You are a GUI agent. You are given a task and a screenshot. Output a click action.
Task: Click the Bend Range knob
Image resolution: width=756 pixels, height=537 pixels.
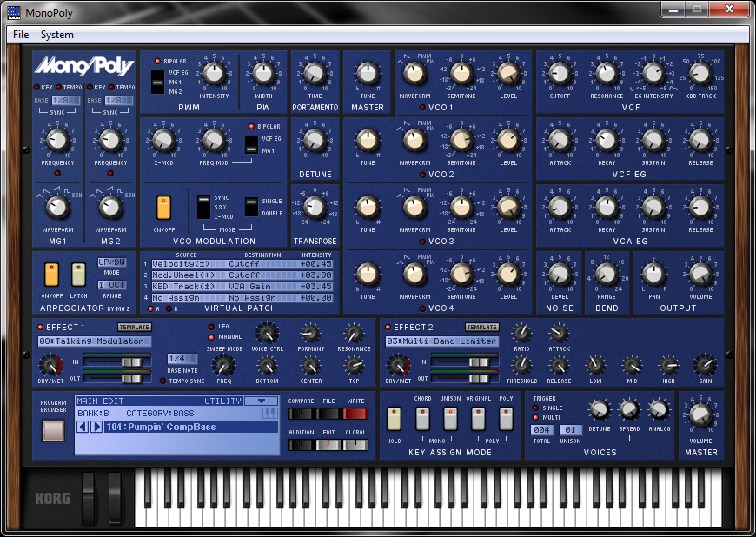pos(606,275)
